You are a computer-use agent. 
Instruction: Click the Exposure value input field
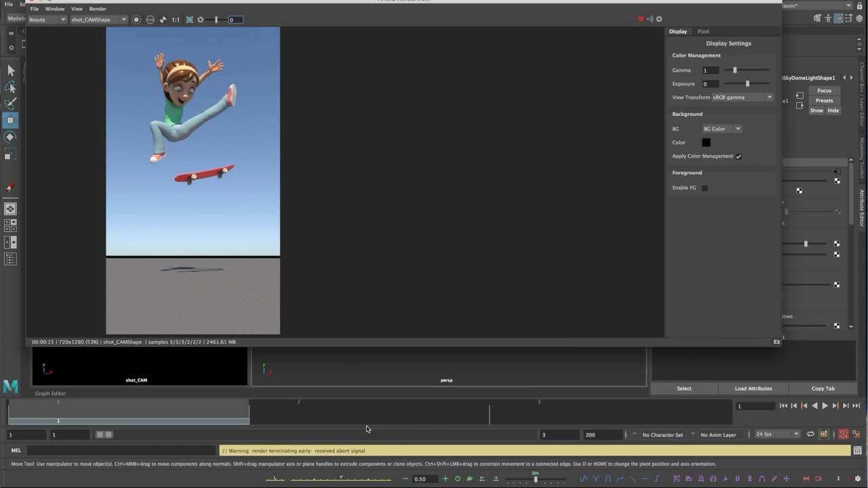[x=710, y=84]
